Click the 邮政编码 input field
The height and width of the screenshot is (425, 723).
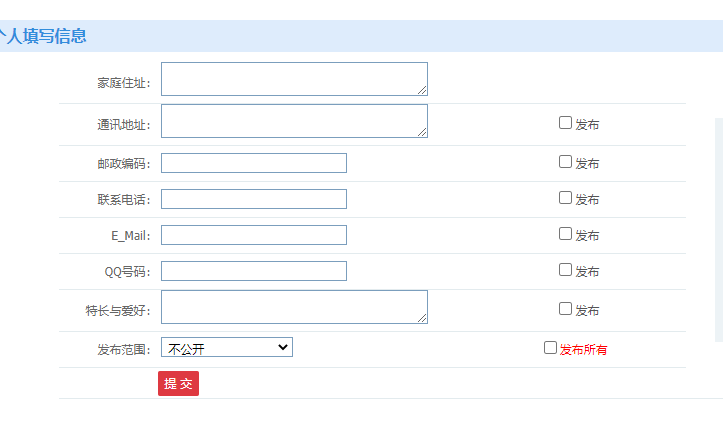click(253, 163)
